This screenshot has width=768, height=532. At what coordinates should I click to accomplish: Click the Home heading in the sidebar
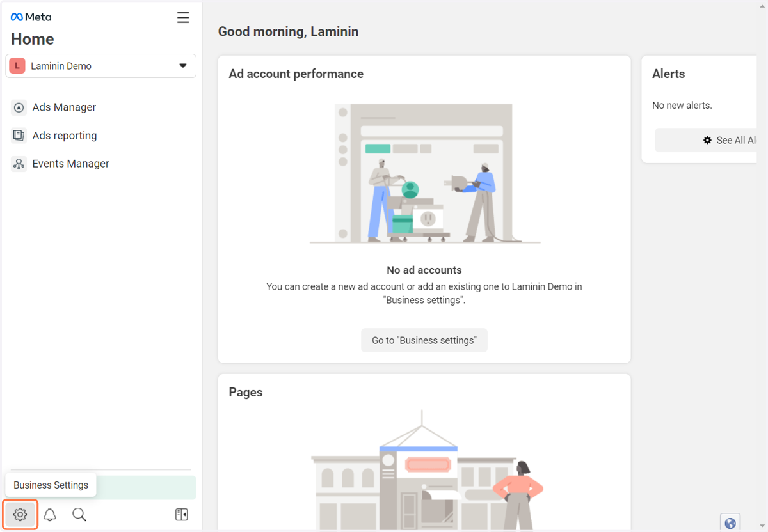point(33,39)
